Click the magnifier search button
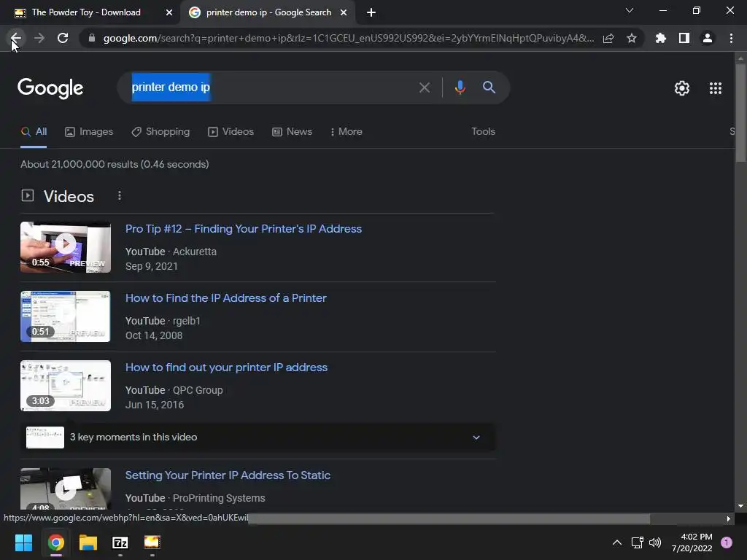 (489, 87)
